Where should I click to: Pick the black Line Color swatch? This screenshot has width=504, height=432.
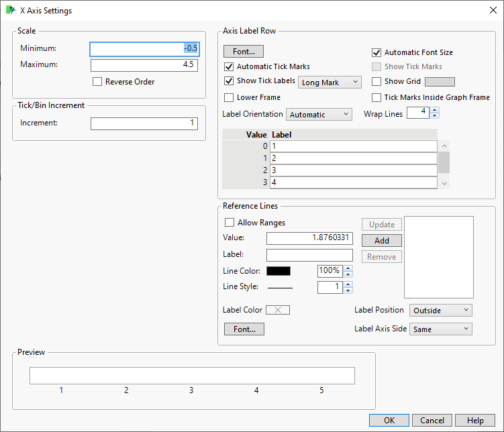coord(279,271)
